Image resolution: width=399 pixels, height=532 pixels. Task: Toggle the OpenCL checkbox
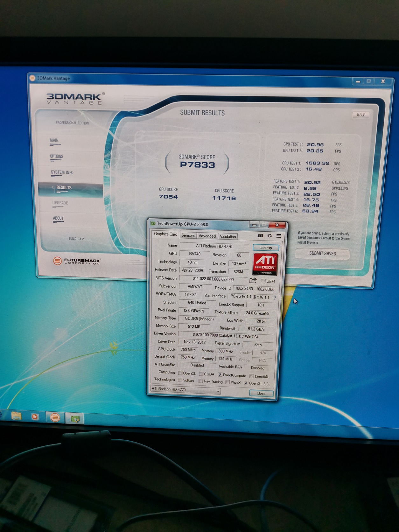tap(180, 373)
